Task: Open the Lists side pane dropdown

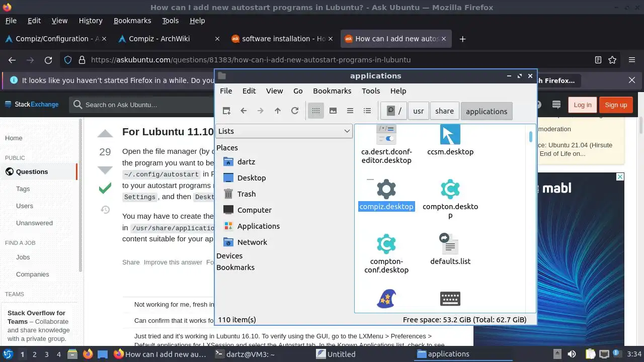Action: 284,131
